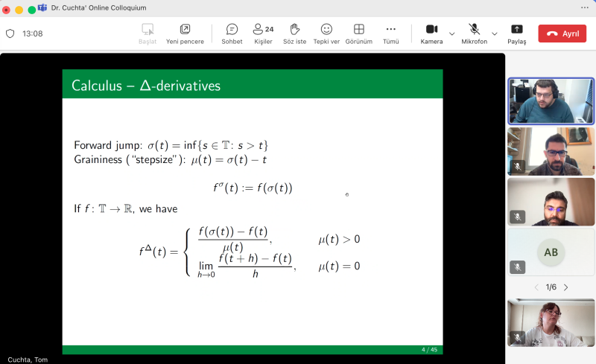Screen dimensions: 596x364
Task: Select the AB participant tile
Action: pyautogui.click(x=551, y=252)
